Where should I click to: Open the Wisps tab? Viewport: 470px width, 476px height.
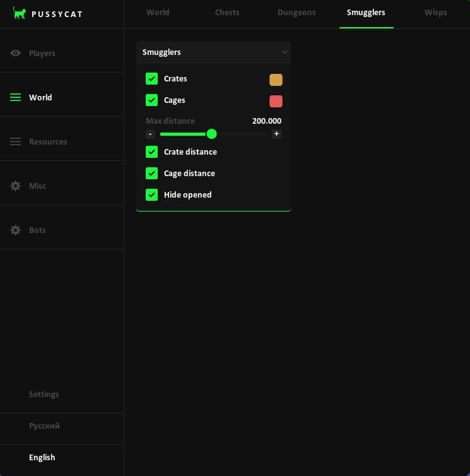point(435,13)
